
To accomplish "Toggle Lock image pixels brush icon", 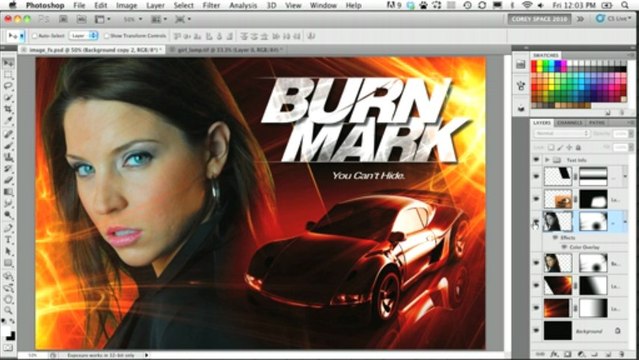I will point(560,148).
